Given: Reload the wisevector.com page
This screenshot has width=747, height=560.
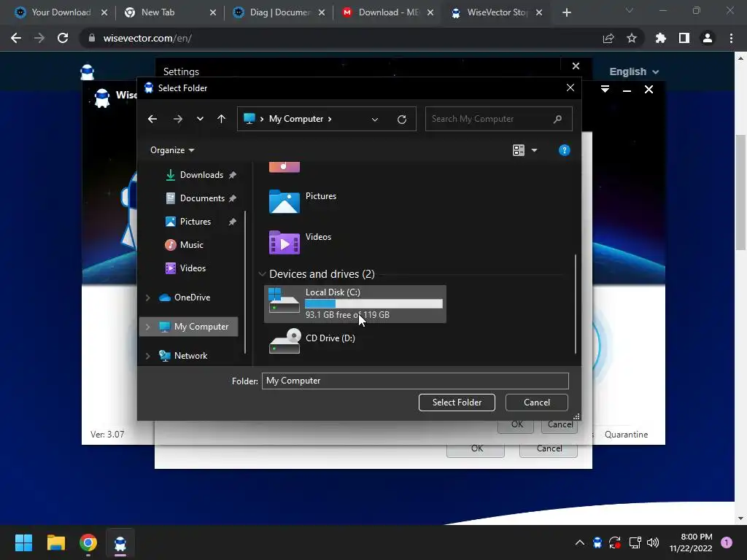Looking at the screenshot, I should [x=63, y=38].
